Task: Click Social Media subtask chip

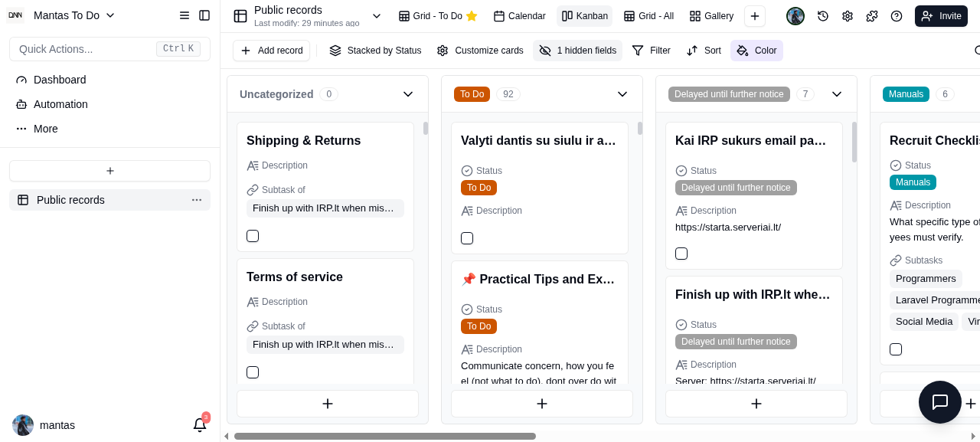Action: 924,322
